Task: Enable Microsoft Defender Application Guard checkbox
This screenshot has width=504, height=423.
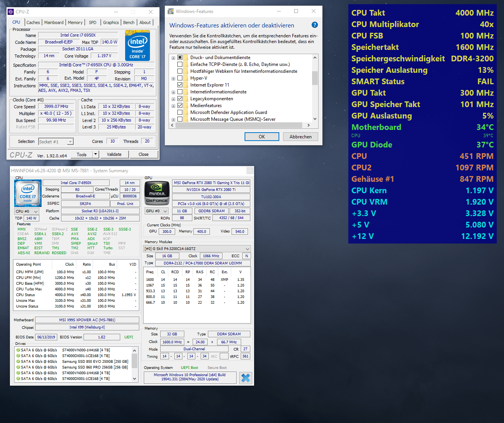Action: tap(180, 112)
